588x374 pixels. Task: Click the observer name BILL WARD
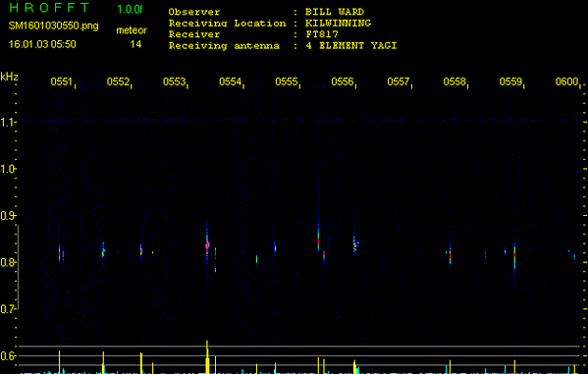[335, 12]
